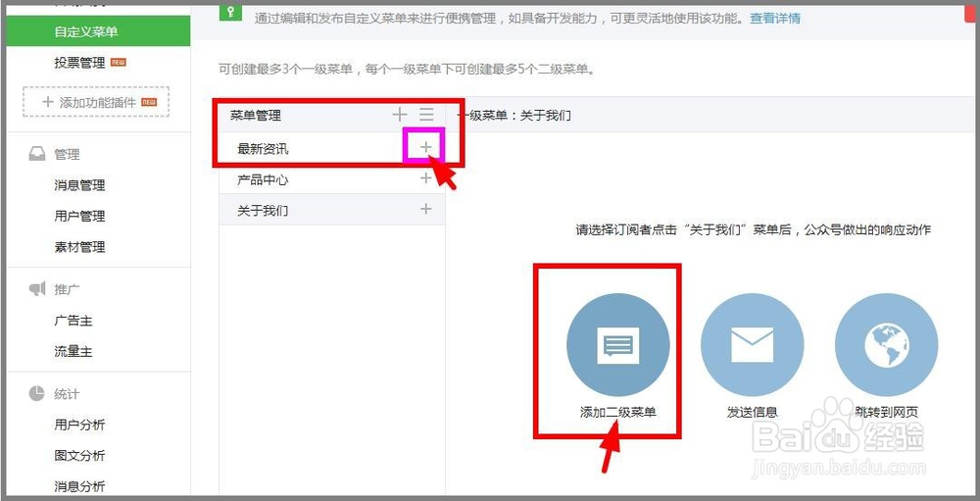
Task: Click the 添加二级菜单 label
Action: coord(618,412)
